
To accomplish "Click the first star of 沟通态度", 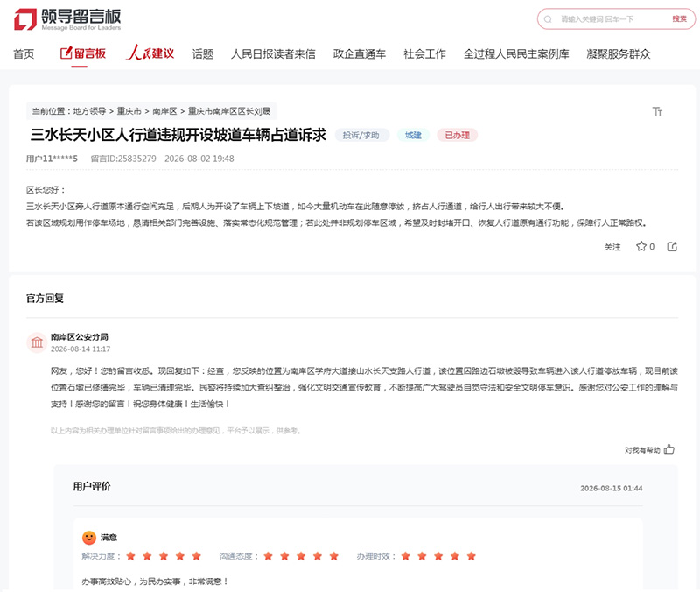I will (x=269, y=556).
